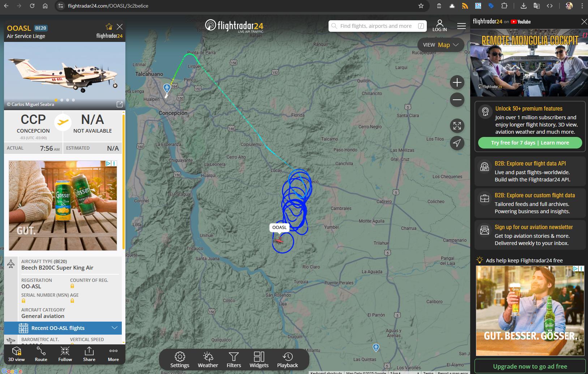Open the site info icon in address bar
The image size is (588, 374).
pyautogui.click(x=61, y=6)
